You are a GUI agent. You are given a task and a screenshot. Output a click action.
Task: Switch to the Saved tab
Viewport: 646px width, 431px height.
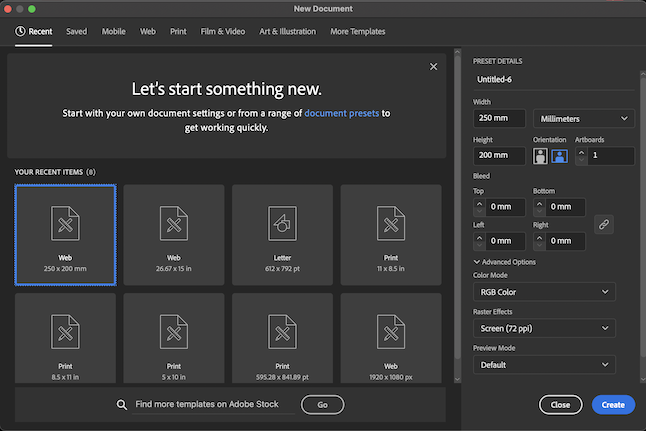[x=77, y=31]
